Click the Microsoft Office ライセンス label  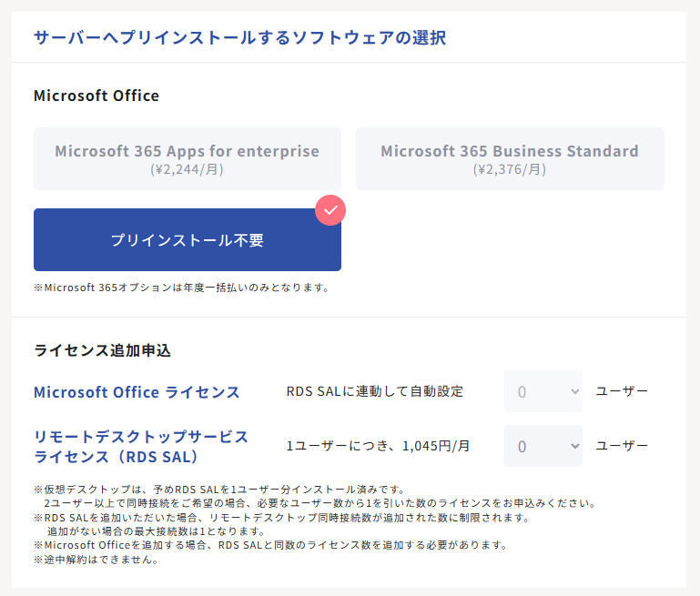coord(137,392)
